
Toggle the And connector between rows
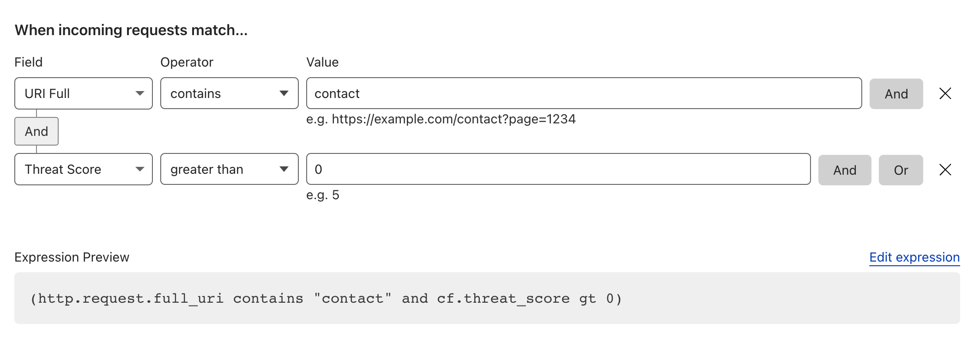click(x=36, y=131)
